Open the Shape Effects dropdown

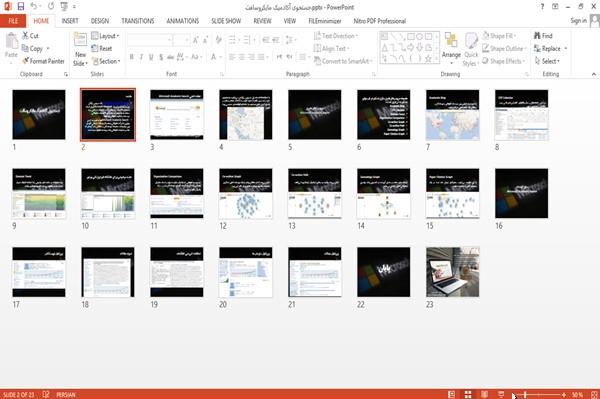504,61
